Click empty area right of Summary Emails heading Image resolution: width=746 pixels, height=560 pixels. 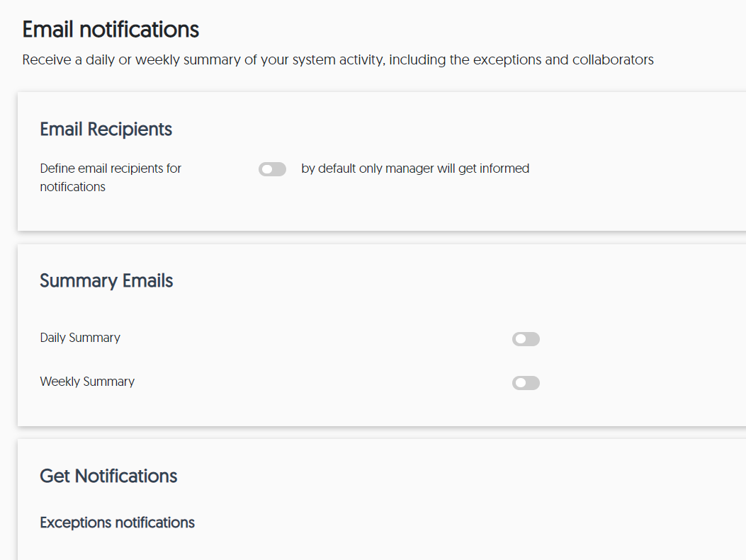[425, 281]
